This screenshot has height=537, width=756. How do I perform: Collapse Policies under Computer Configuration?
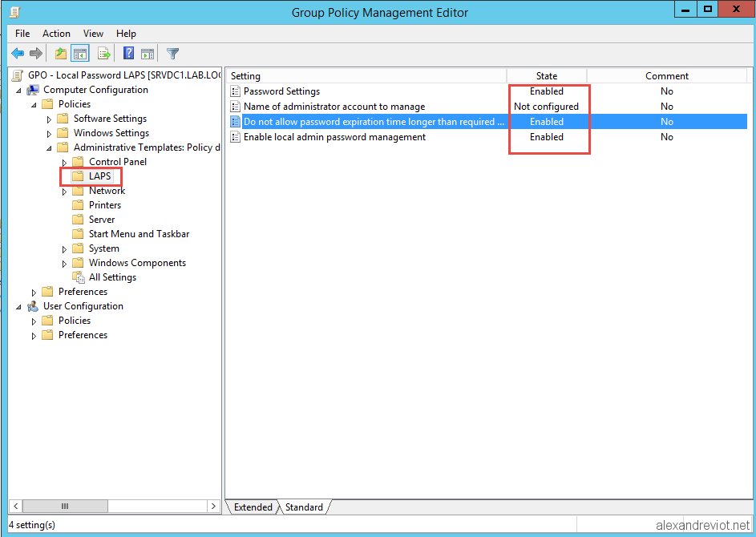tap(34, 105)
